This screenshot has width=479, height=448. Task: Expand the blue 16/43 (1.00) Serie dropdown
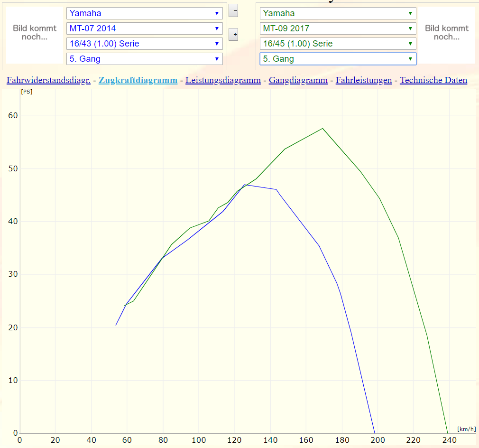coord(144,44)
